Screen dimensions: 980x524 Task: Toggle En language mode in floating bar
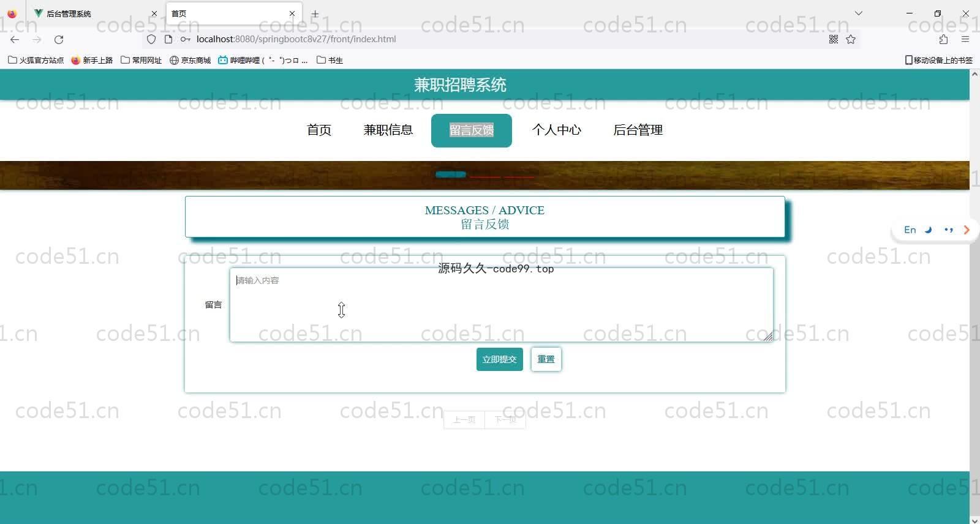point(910,230)
